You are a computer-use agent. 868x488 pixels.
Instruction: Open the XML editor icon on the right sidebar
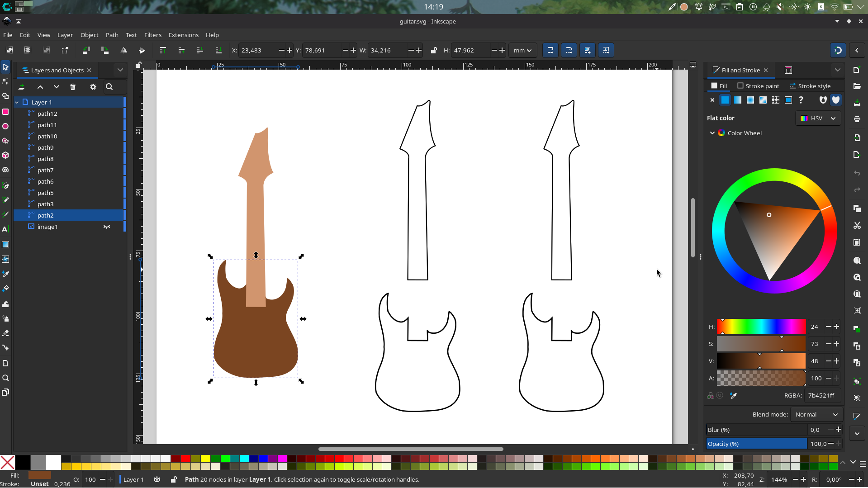coord(788,70)
